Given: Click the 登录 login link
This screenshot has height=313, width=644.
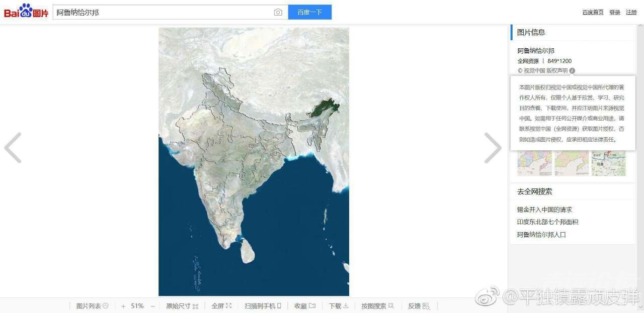Looking at the screenshot, I should click(x=615, y=13).
